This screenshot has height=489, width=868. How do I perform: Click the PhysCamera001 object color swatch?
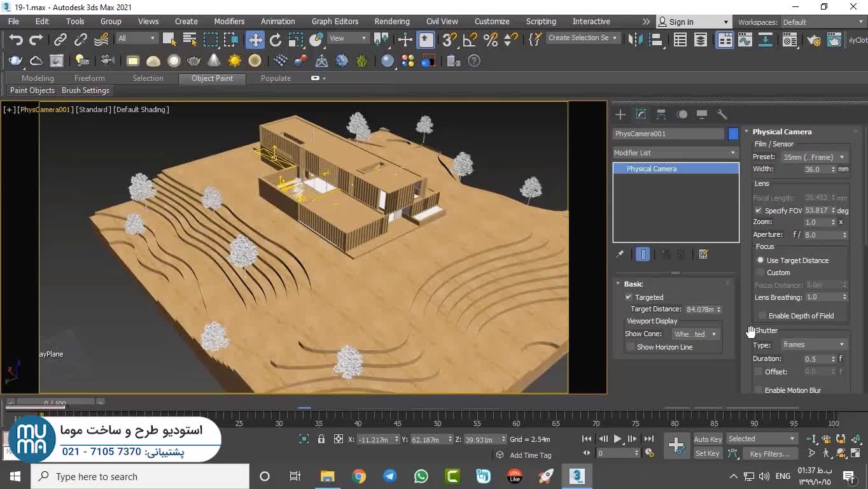point(733,134)
